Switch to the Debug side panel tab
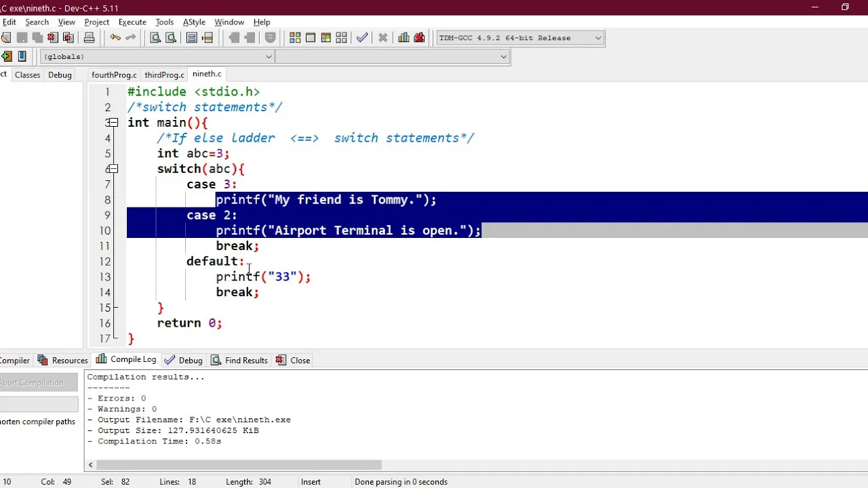868x488 pixels. [60, 75]
